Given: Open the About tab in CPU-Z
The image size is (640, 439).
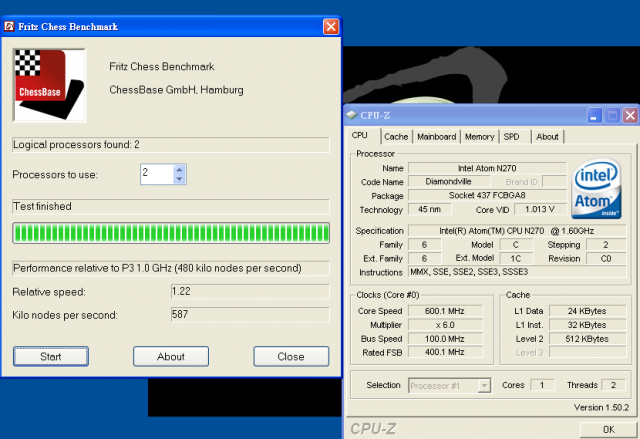Looking at the screenshot, I should pos(547,137).
